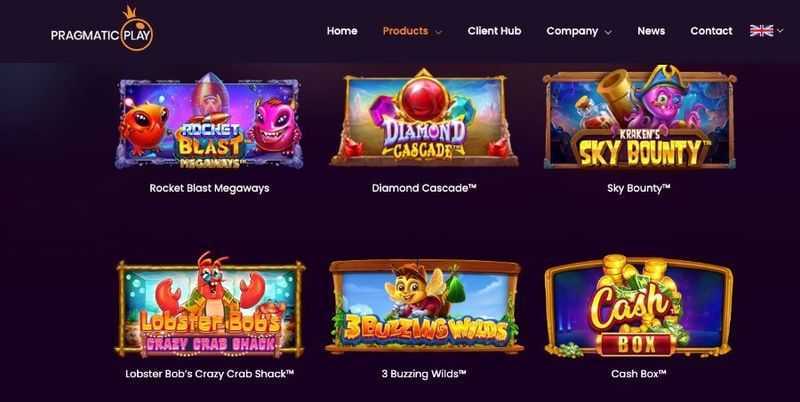Go to the Home menu item
Image resolution: width=800 pixels, height=402 pixels.
coord(342,31)
